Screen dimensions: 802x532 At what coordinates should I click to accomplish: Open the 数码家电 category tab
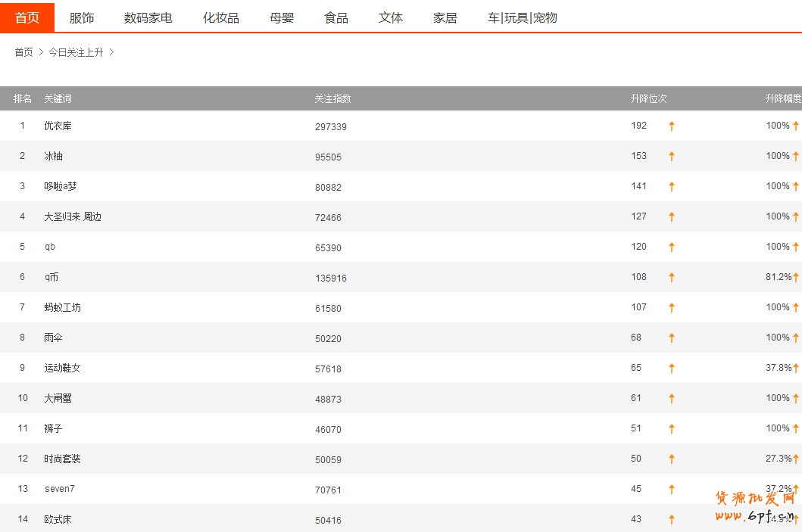148,17
